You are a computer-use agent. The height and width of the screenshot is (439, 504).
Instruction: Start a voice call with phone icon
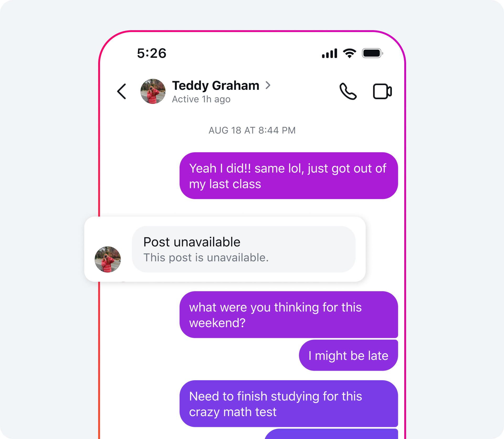(348, 91)
